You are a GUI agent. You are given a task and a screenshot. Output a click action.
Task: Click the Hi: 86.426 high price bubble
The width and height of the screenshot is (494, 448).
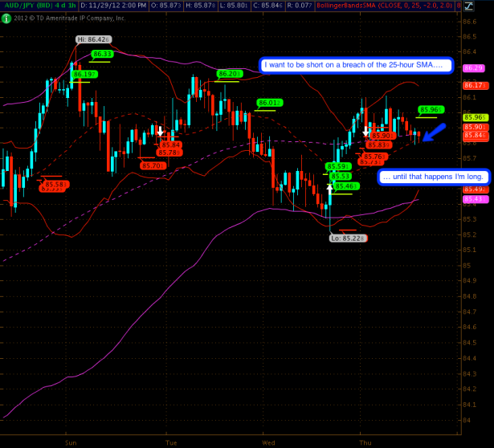(93, 39)
